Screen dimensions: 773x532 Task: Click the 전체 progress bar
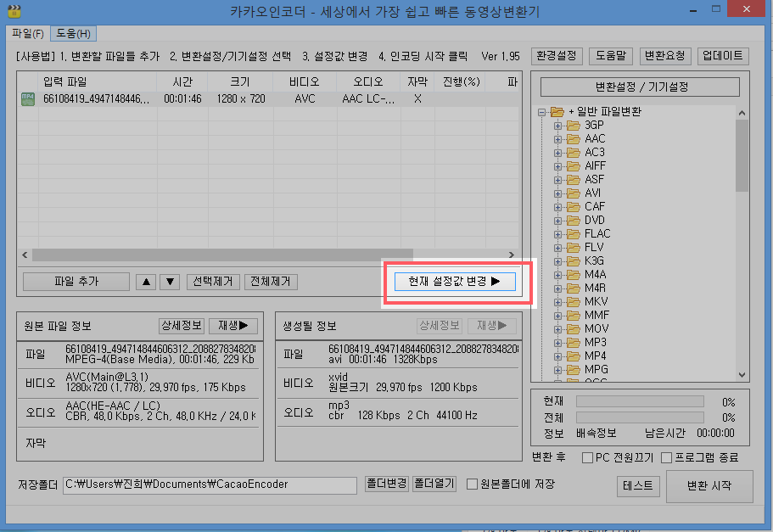640,417
